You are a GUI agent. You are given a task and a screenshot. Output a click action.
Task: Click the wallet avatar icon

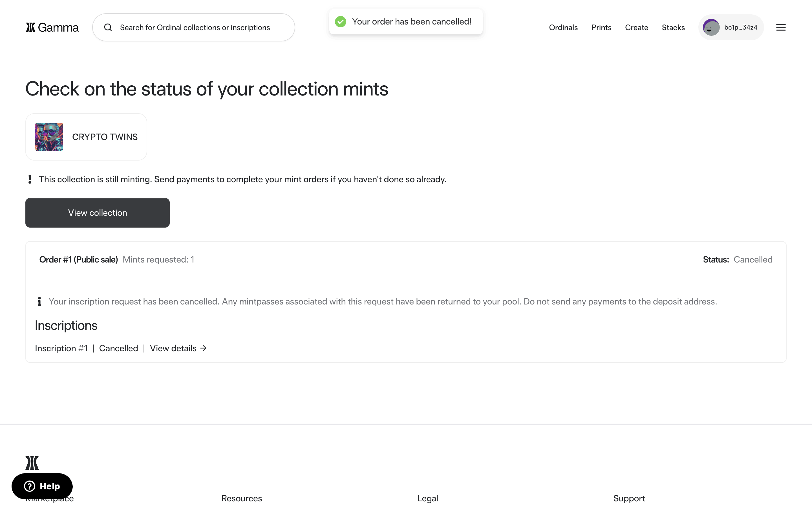[711, 28]
